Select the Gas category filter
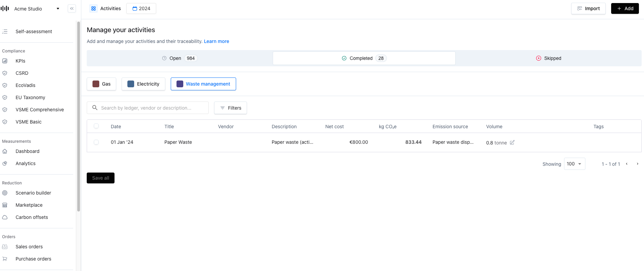 [x=102, y=84]
